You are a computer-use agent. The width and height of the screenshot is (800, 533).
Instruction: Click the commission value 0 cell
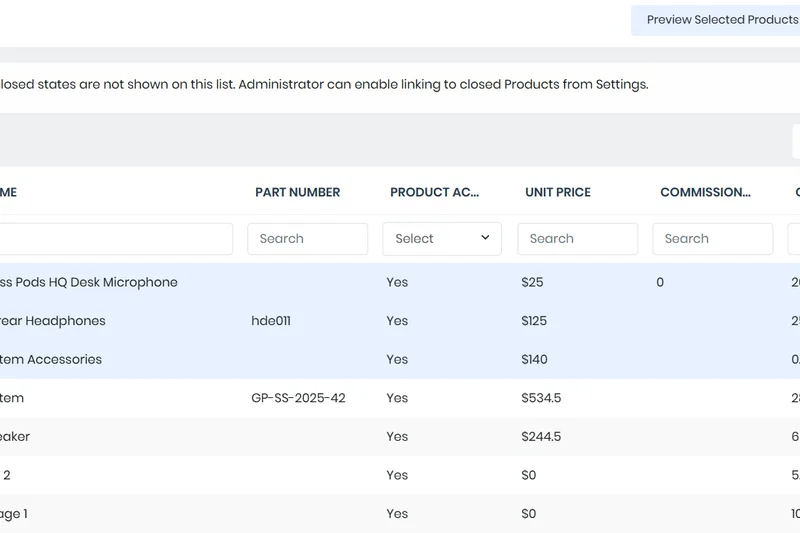(660, 283)
